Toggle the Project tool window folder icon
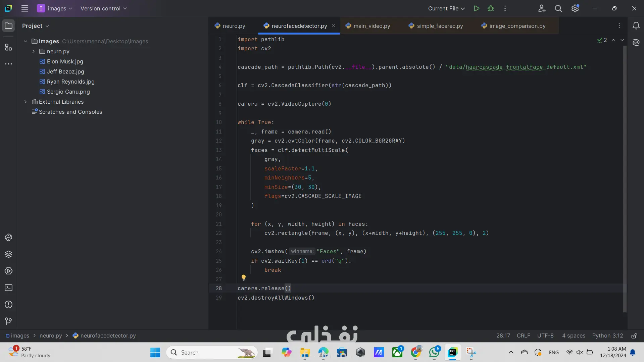Screen dimensions: 644x362 click(8, 26)
